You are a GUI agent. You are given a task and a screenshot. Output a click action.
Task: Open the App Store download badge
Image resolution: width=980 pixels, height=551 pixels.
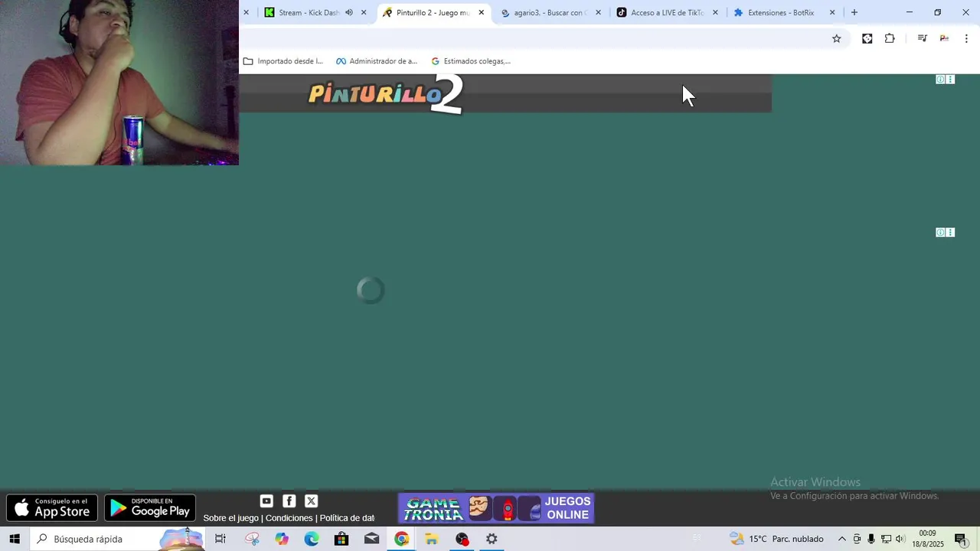(52, 508)
